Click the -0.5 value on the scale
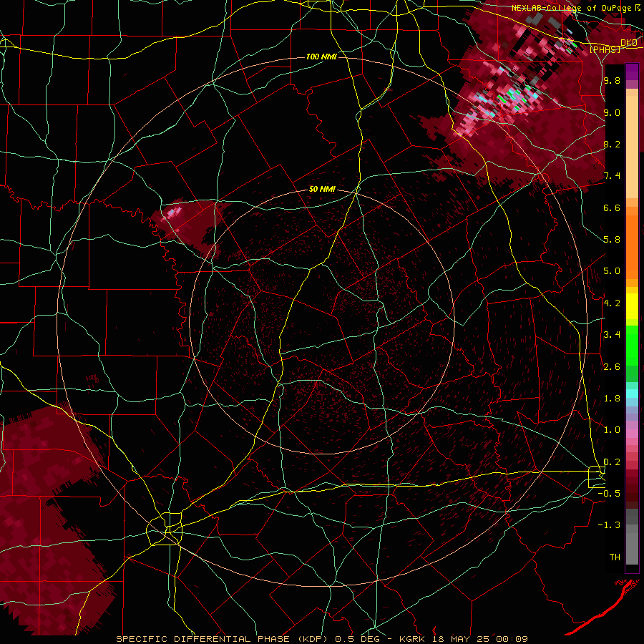This screenshot has width=644, height=644. (609, 494)
